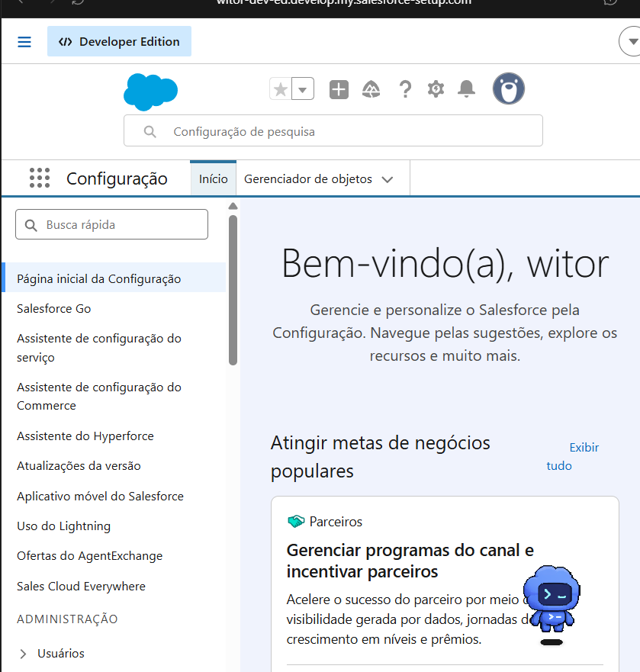This screenshot has width=640, height=672.
Task: Click the ADMINISTRAÇÃO section heading
Action: [x=67, y=619]
